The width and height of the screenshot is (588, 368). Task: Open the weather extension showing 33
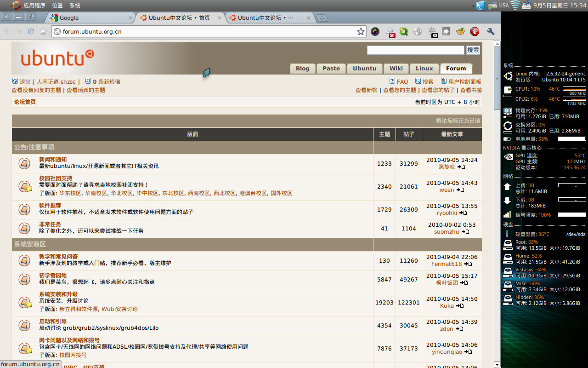tap(432, 32)
